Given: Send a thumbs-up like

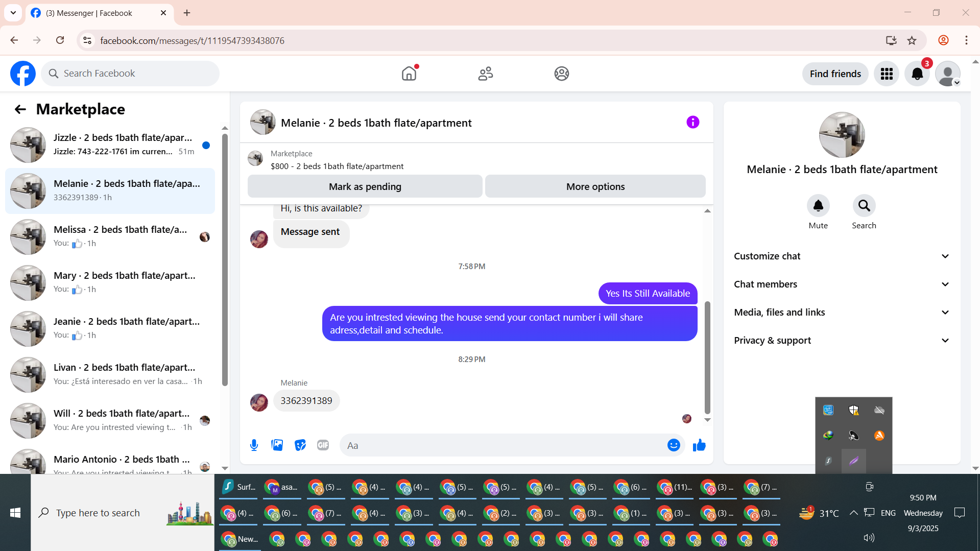Looking at the screenshot, I should pos(699,445).
